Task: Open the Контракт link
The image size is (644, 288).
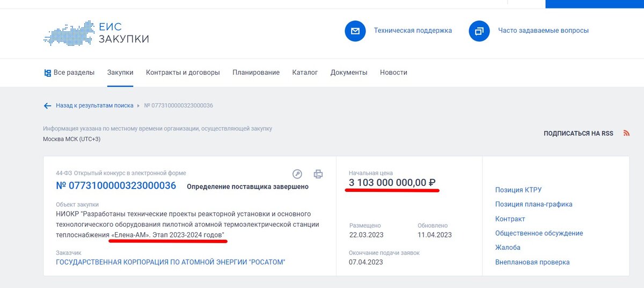Action: click(510, 219)
